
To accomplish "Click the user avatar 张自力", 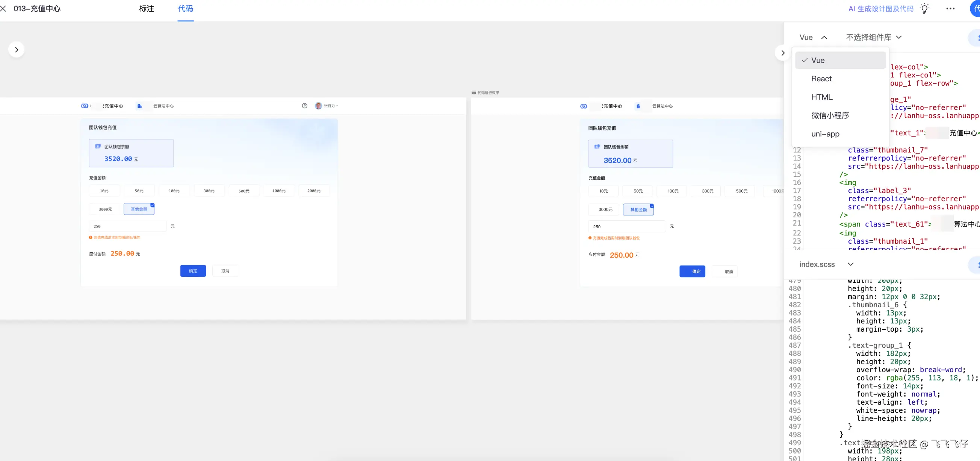I will [x=318, y=106].
